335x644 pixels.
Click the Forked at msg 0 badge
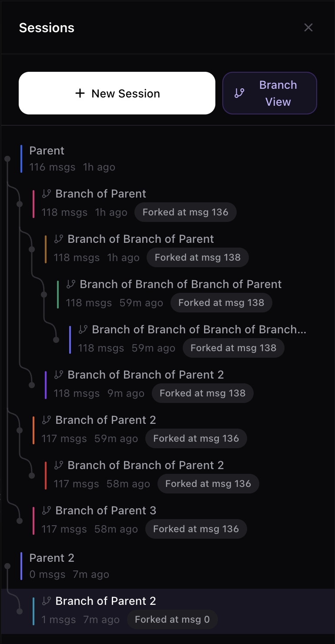(x=172, y=620)
